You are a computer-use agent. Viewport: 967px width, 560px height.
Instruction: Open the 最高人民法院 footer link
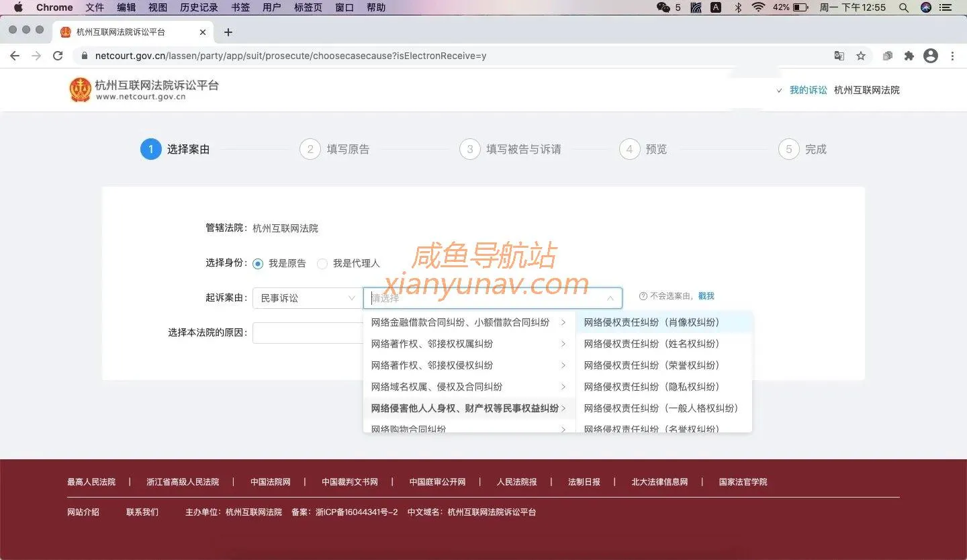[92, 481]
